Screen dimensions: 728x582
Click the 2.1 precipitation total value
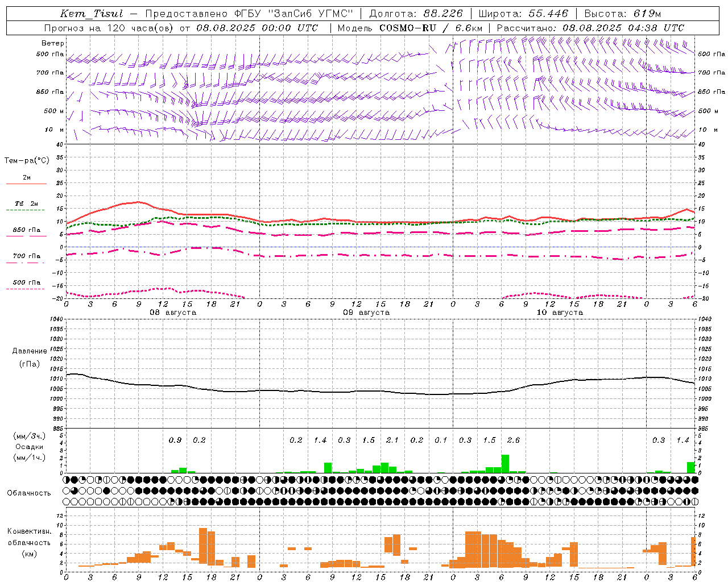(x=392, y=440)
